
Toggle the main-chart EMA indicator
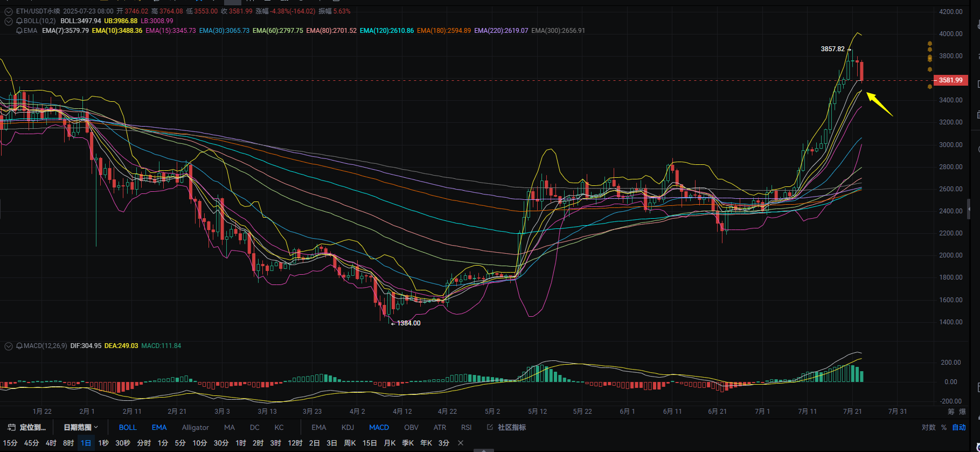pyautogui.click(x=159, y=427)
